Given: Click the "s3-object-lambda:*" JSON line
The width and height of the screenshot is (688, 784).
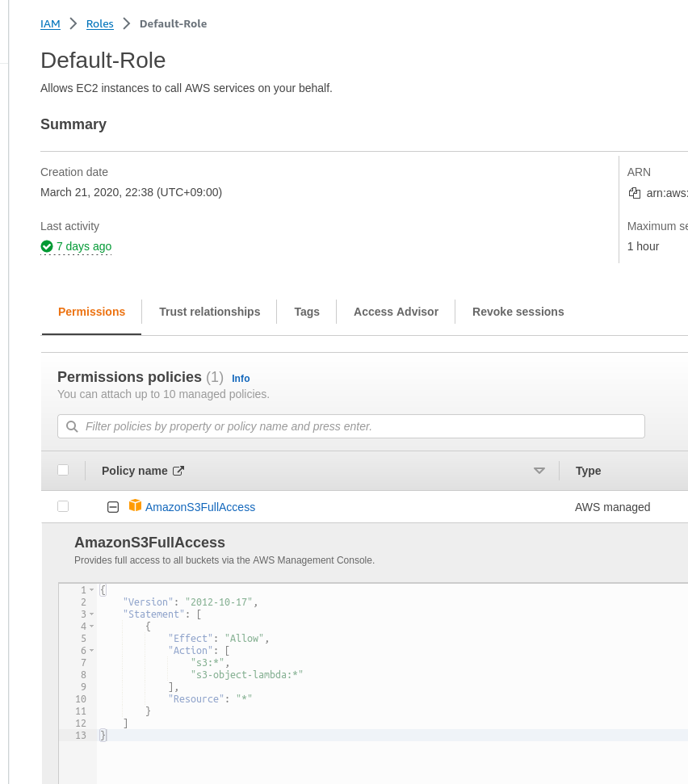Looking at the screenshot, I should tap(246, 674).
